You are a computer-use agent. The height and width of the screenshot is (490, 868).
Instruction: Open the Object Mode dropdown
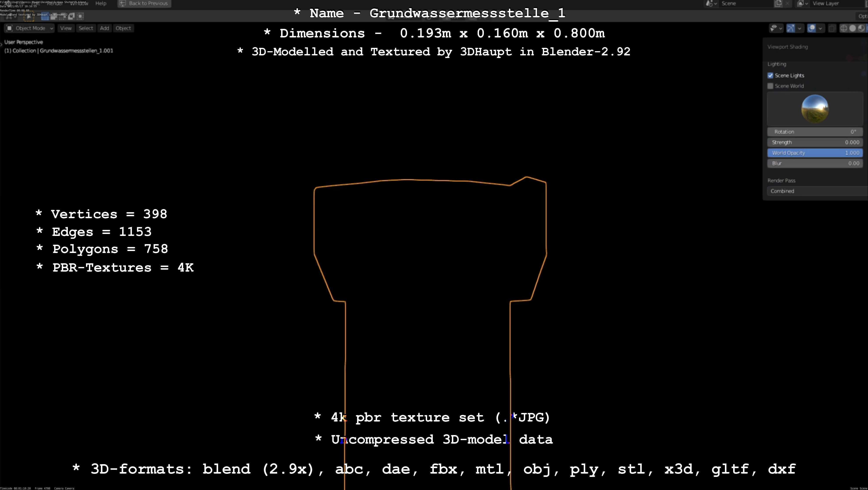coord(30,28)
